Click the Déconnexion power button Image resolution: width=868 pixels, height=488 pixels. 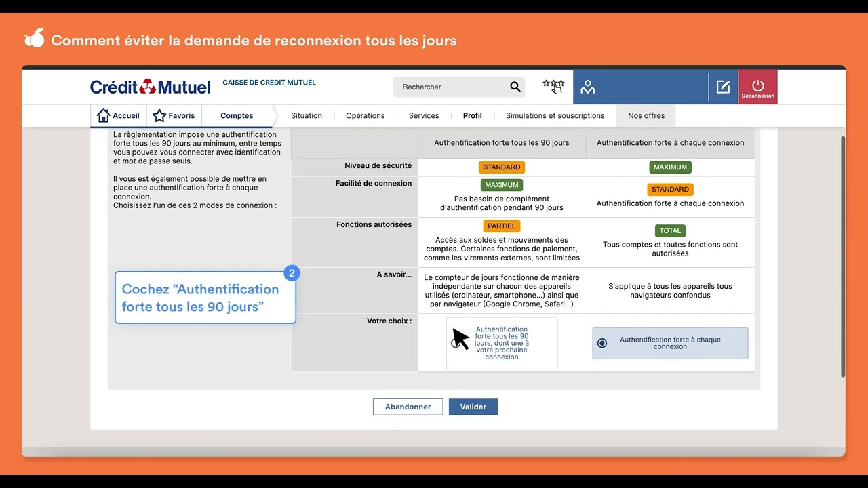point(757,87)
